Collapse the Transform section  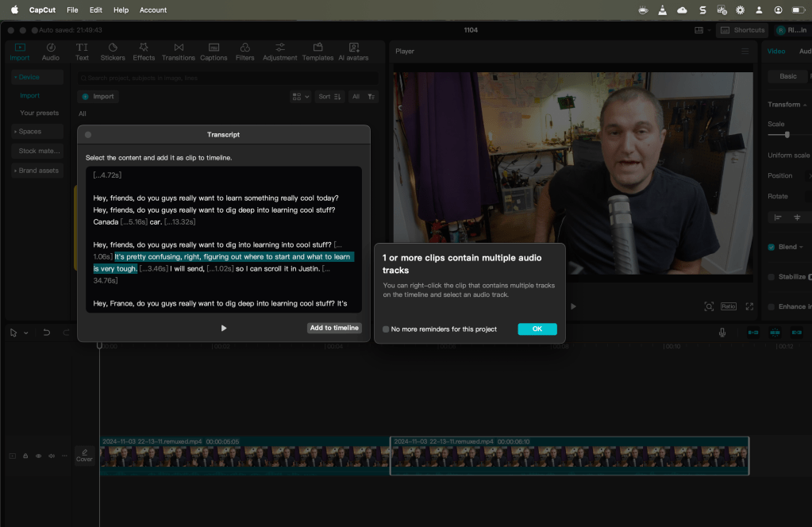pos(805,105)
